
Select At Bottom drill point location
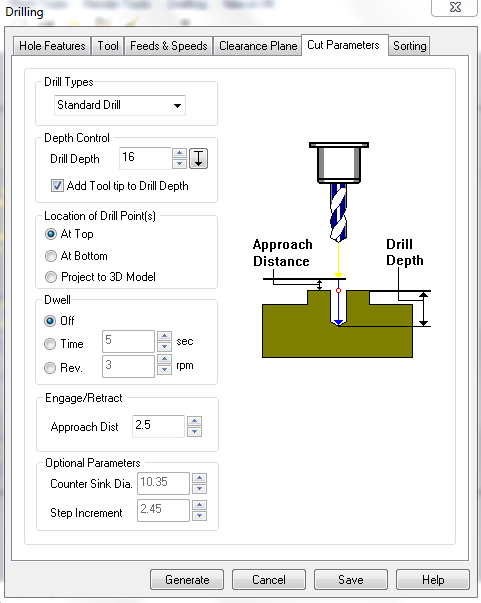[x=51, y=256]
